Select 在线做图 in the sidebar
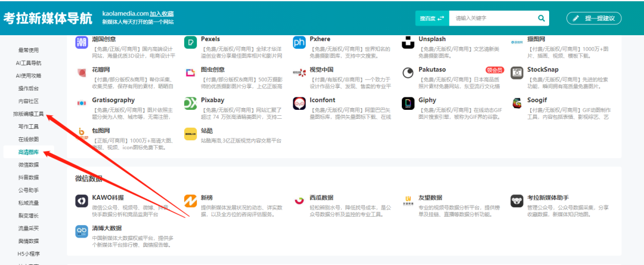 pyautogui.click(x=29, y=139)
